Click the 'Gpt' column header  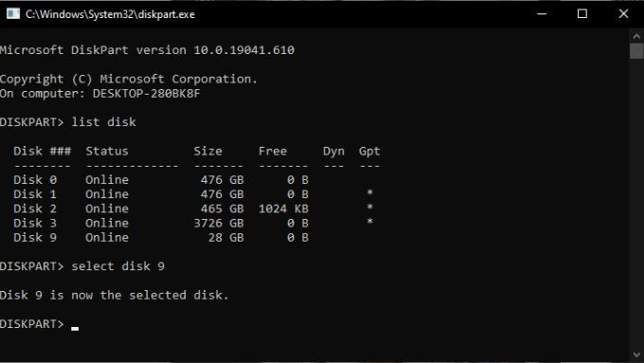click(x=369, y=152)
